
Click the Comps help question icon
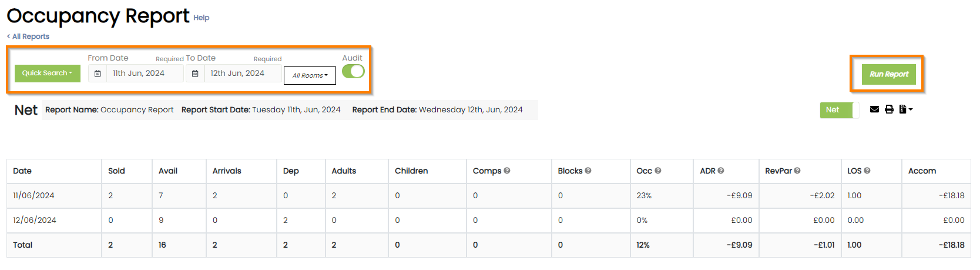[x=507, y=171]
